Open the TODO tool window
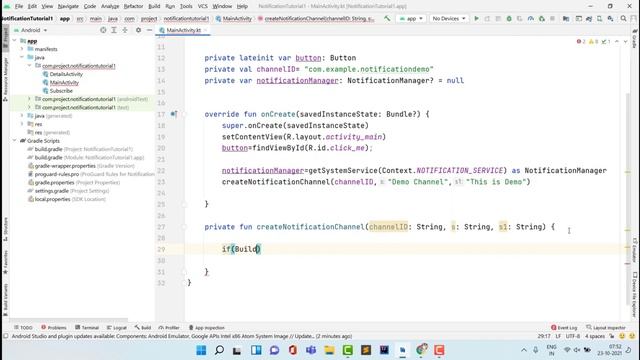640x360 pixels. tap(23, 327)
